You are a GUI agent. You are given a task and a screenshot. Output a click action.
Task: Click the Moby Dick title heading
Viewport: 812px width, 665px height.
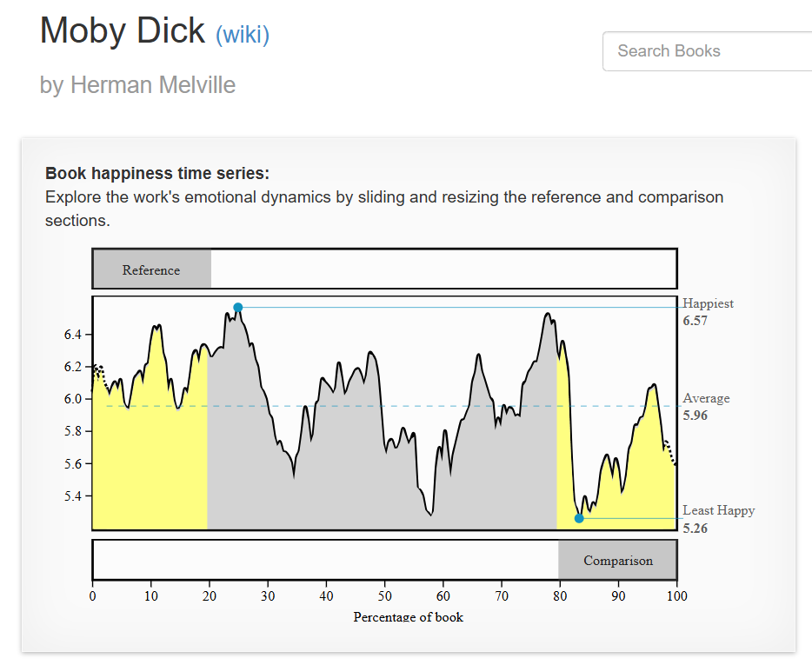[x=123, y=30]
